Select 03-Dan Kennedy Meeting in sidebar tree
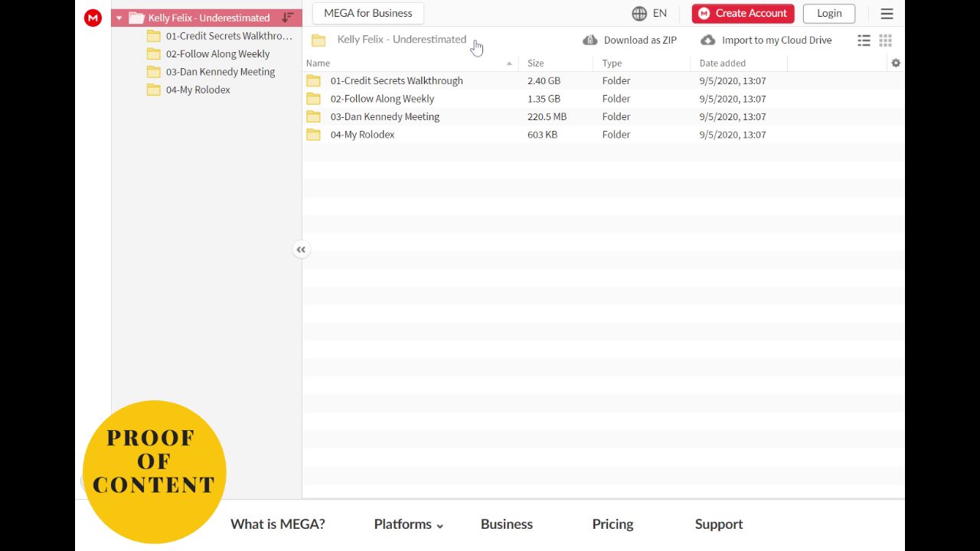The image size is (980, 551). tap(220, 72)
